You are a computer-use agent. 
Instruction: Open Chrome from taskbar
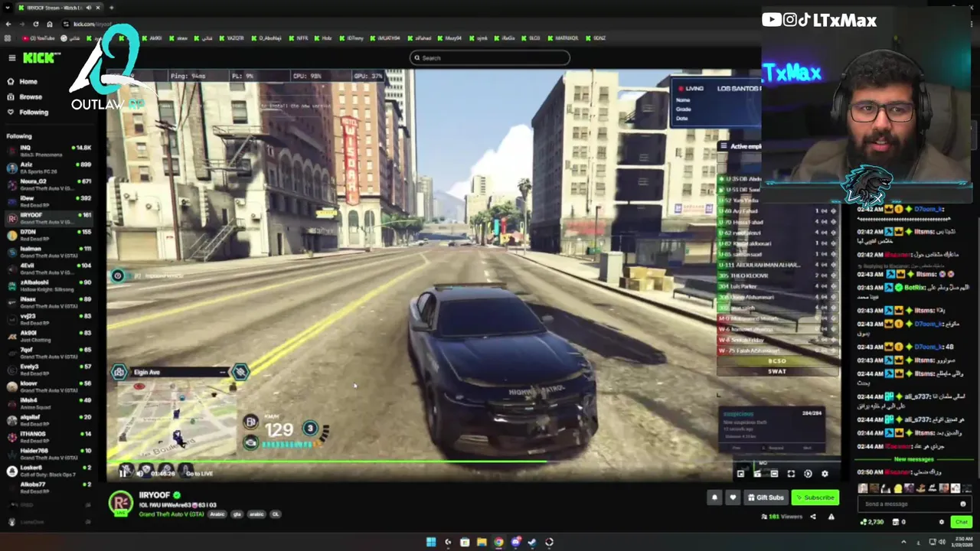pos(498,542)
